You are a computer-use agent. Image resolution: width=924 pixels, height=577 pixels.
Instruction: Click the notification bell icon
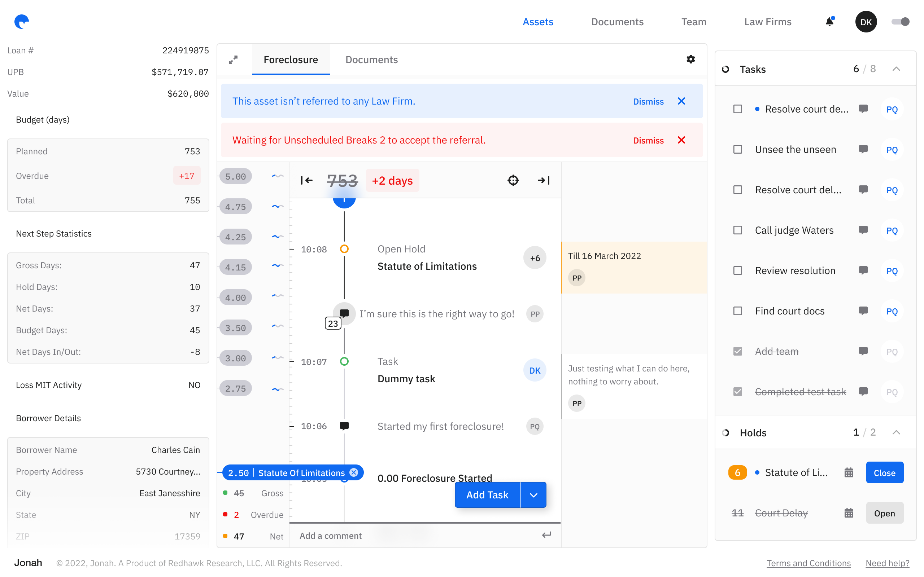[829, 22]
